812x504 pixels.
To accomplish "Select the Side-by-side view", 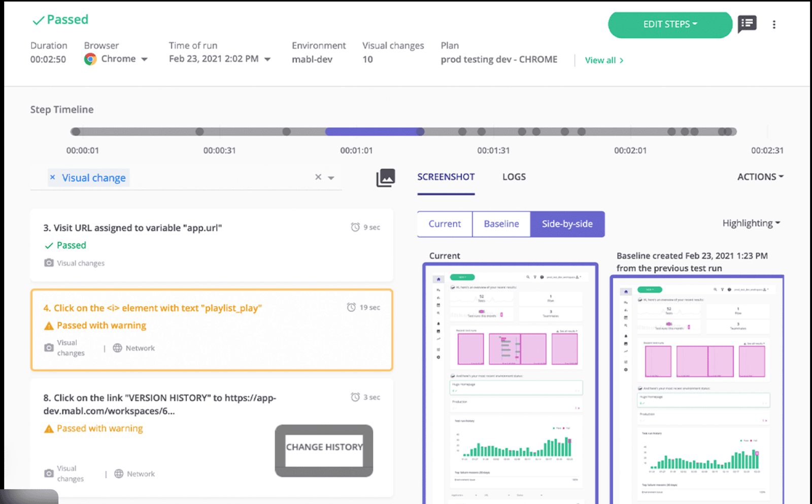I will click(567, 224).
